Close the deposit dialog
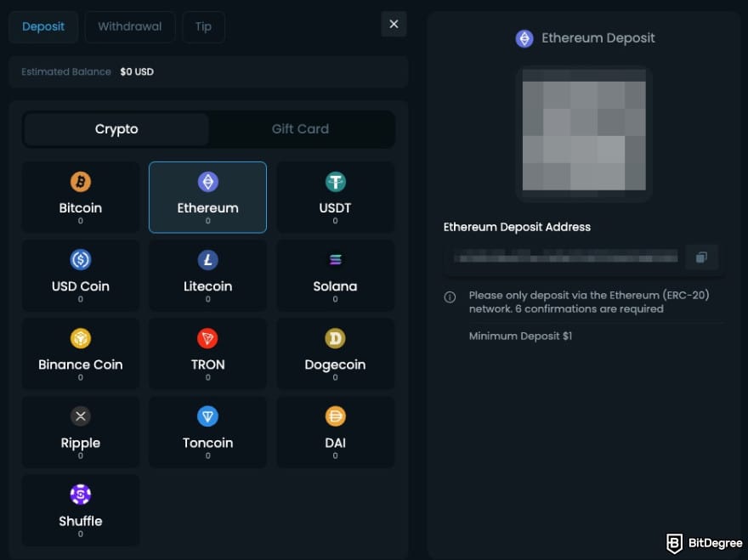This screenshot has height=560, width=748. tap(394, 24)
